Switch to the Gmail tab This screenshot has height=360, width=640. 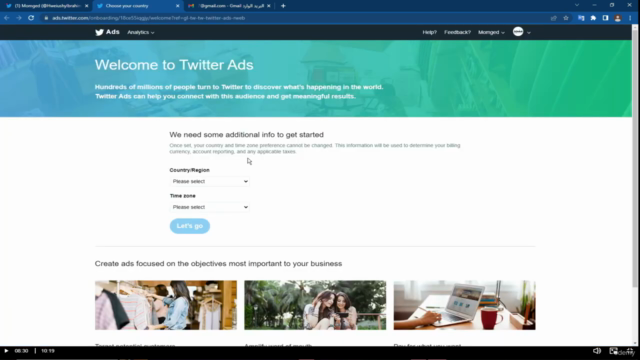229,6
